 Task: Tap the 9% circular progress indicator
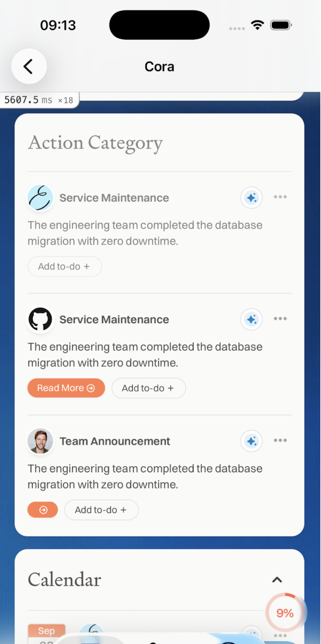tap(285, 613)
